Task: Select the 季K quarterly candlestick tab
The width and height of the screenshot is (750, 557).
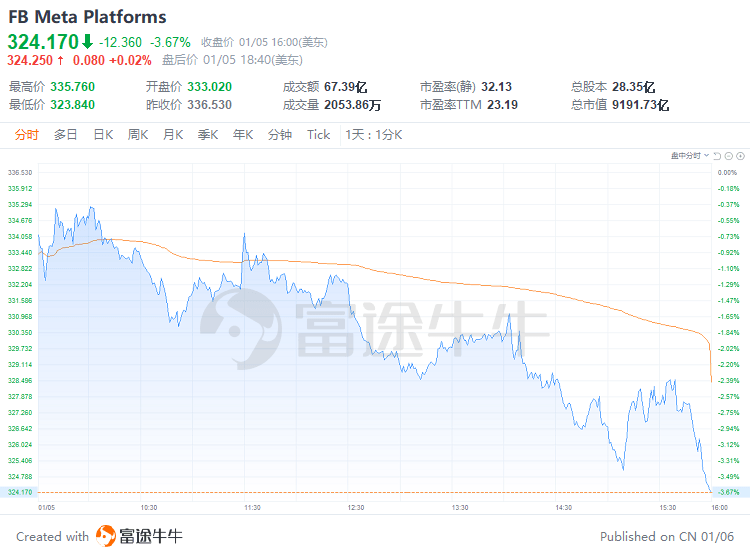Action: pyautogui.click(x=208, y=135)
